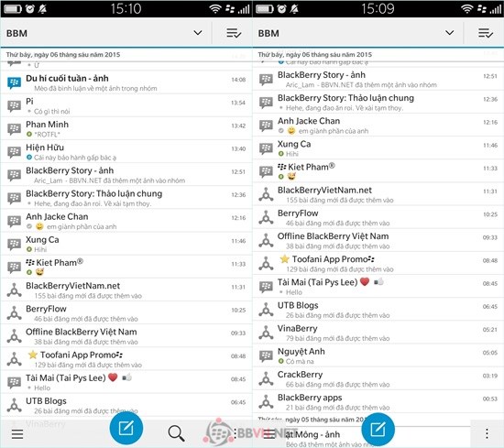Tap BBM title on left screen
504x448 pixels.
coord(16,33)
